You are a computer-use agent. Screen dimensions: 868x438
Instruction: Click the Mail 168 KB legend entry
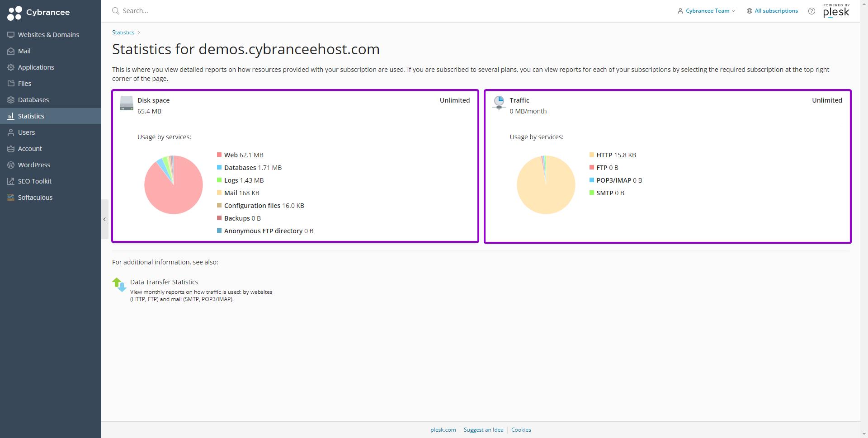[238, 193]
